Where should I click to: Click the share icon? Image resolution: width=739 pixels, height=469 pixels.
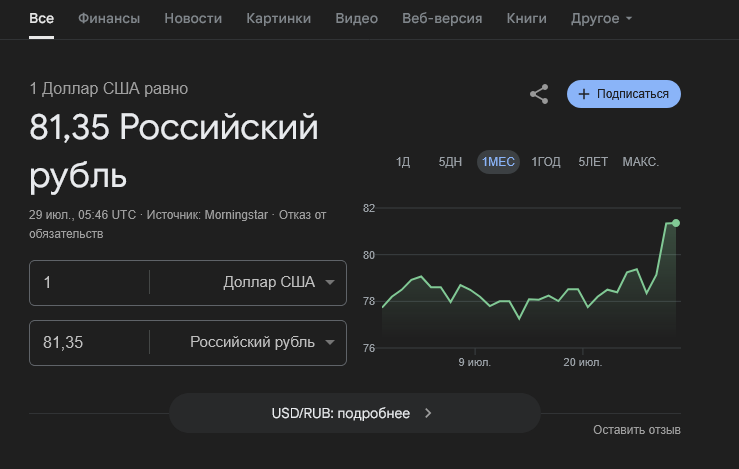click(539, 94)
